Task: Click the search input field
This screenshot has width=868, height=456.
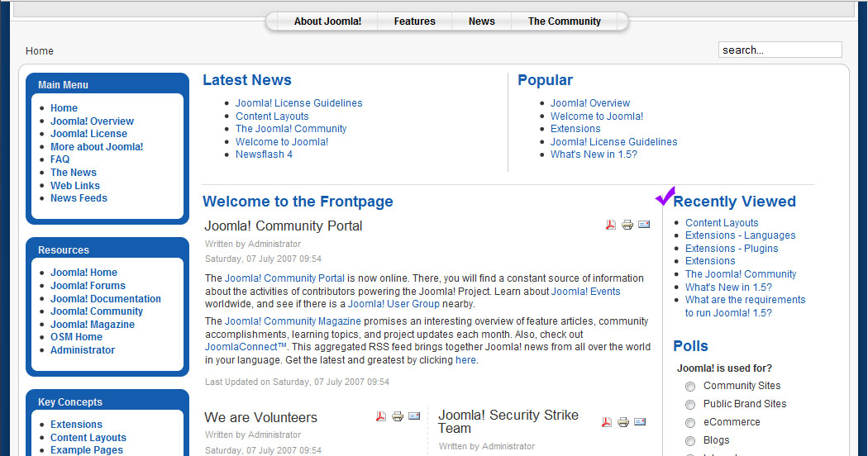Action: 780,50
